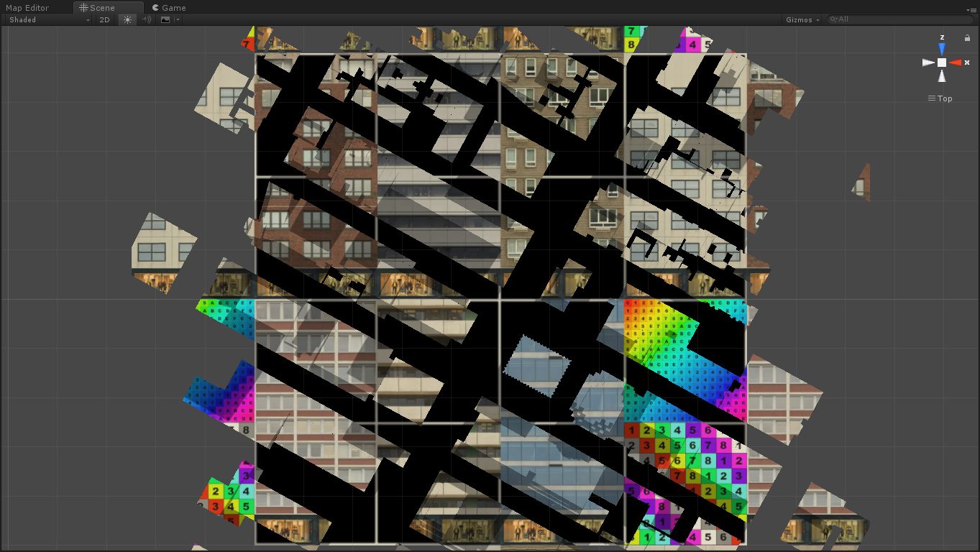Open the Shaded draw mode dropdown
The height and width of the screenshot is (552, 980).
pyautogui.click(x=45, y=19)
